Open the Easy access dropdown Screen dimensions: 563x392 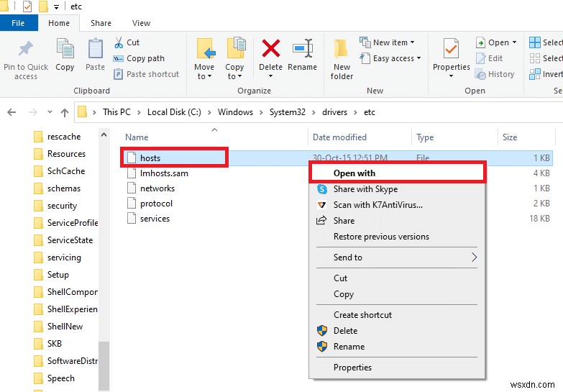click(390, 58)
